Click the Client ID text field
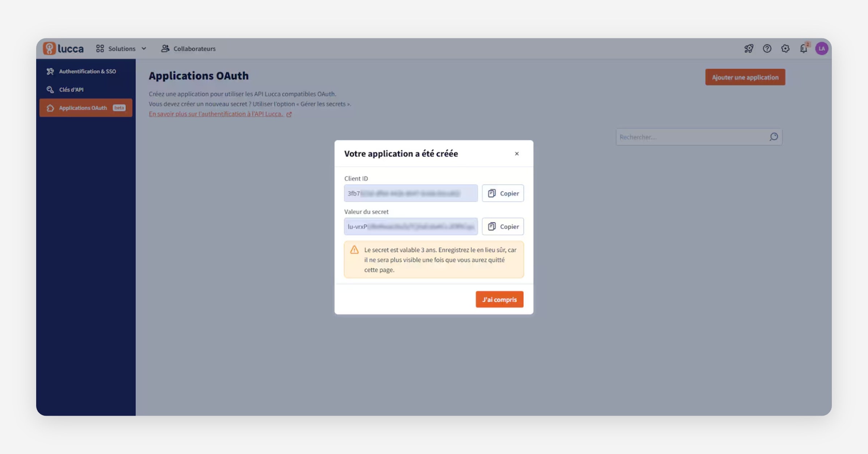The height and width of the screenshot is (454, 868). (x=410, y=193)
